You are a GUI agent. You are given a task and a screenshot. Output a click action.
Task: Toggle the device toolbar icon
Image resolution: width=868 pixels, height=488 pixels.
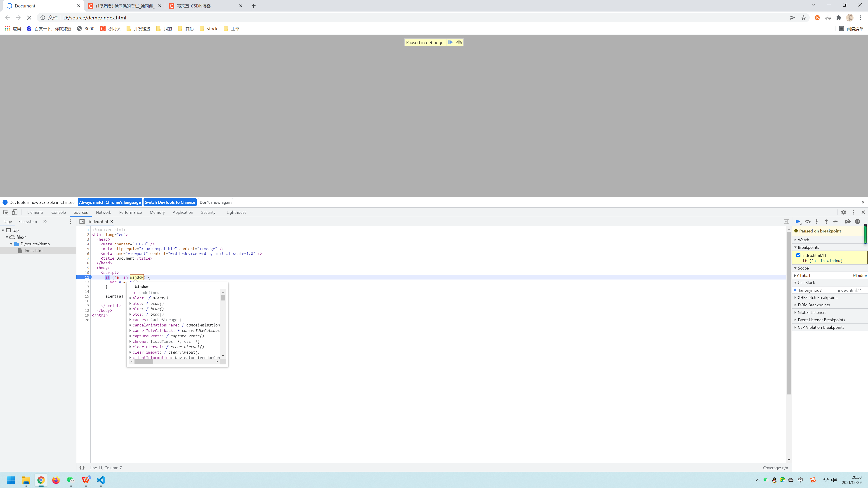tap(14, 212)
